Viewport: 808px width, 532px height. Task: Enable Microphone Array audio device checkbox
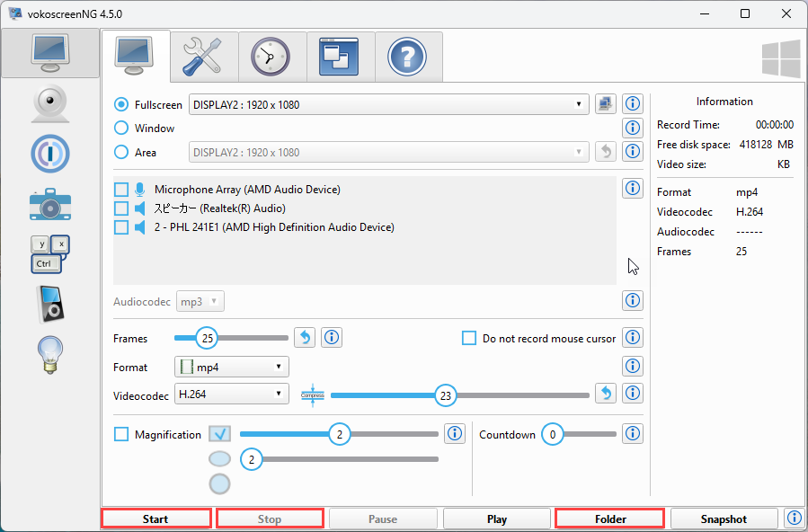pos(121,190)
